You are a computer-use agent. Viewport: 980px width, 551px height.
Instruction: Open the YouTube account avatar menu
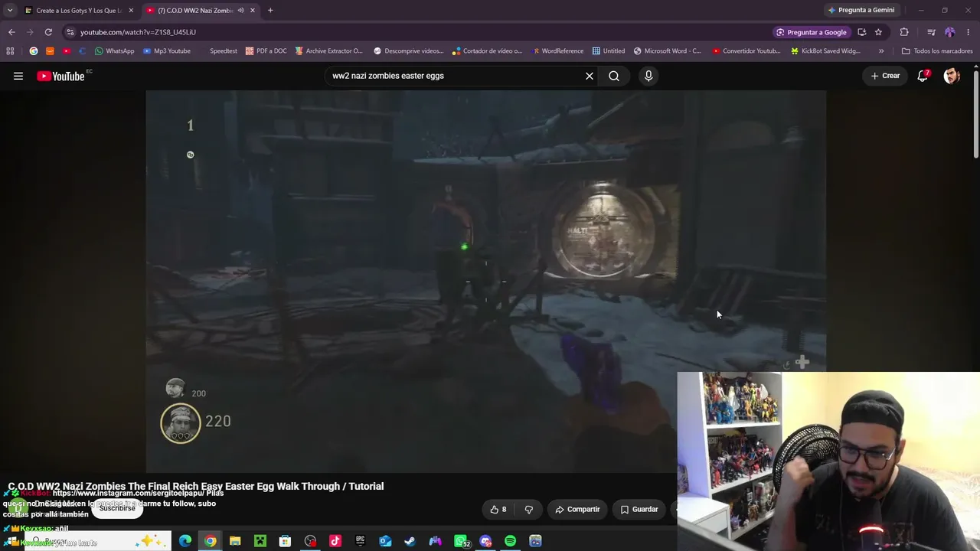pos(952,76)
